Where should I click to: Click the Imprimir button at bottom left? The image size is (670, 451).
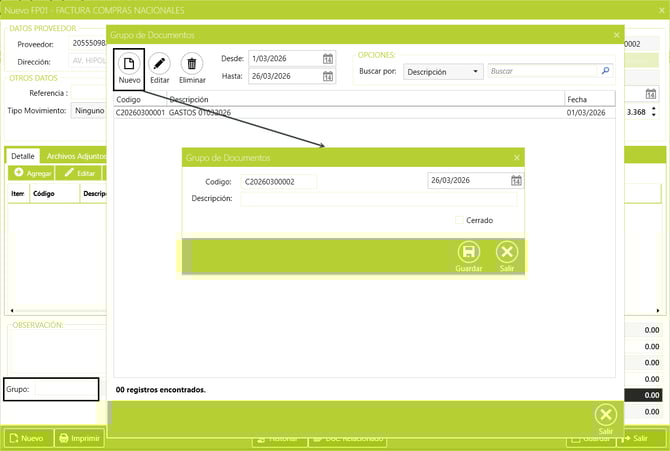[x=78, y=438]
